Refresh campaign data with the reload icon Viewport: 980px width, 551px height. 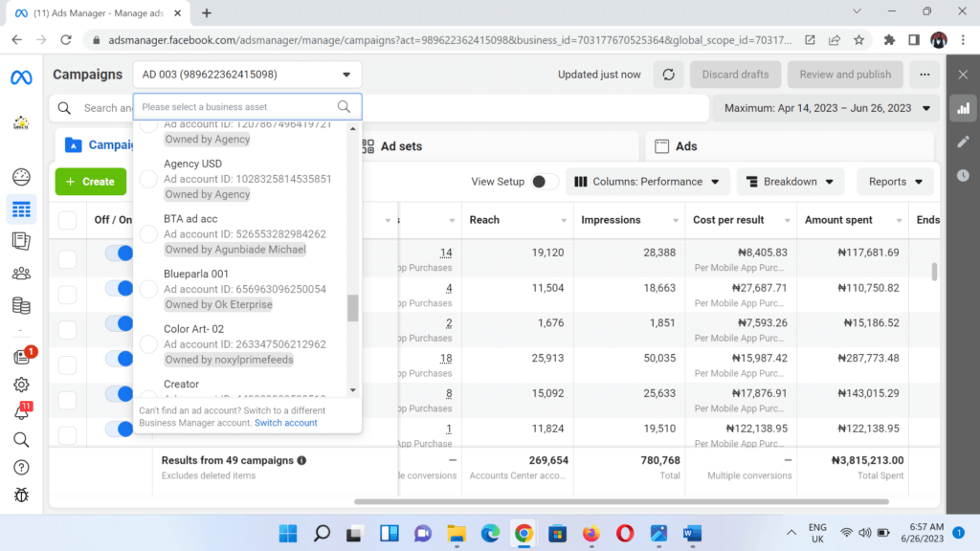(x=669, y=75)
